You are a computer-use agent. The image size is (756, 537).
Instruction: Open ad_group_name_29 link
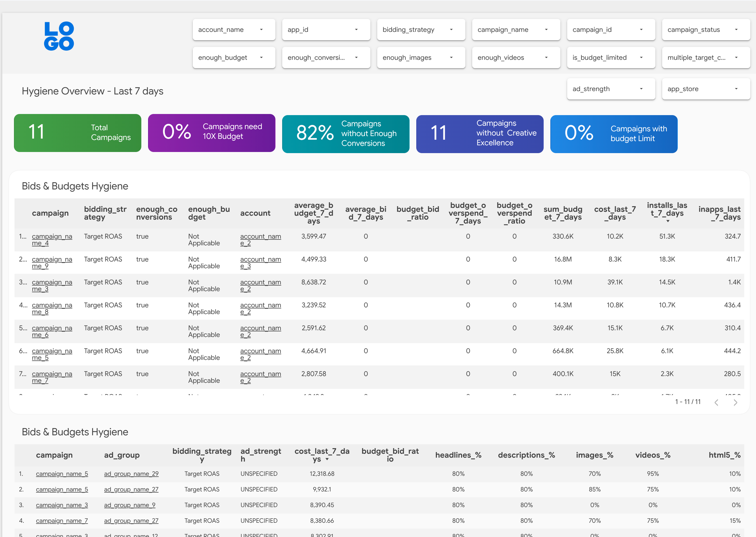(131, 474)
